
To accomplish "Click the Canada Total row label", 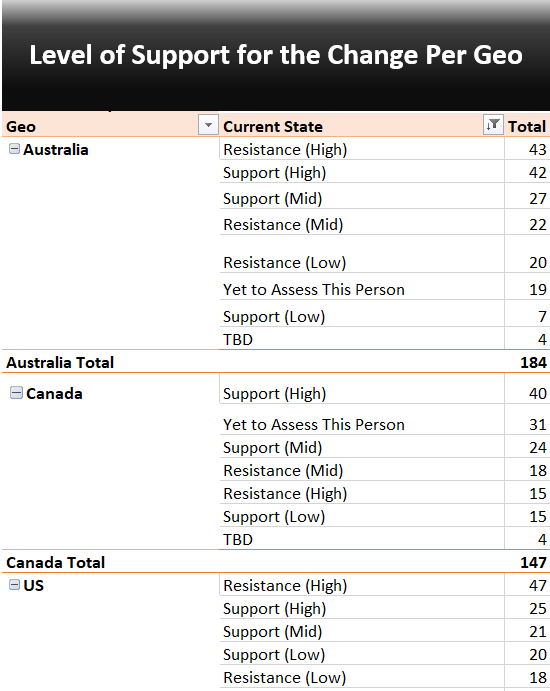I will tap(56, 562).
